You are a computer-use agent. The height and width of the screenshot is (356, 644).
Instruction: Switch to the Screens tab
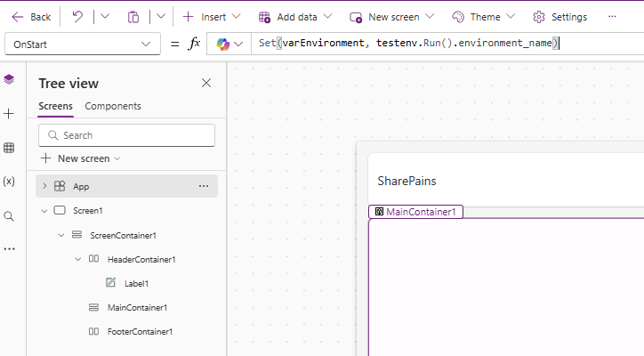coord(55,106)
